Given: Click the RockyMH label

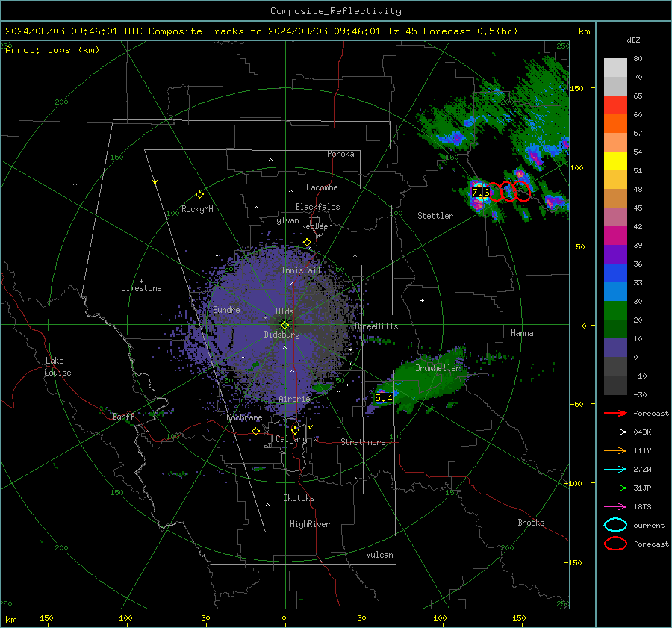Looking at the screenshot, I should pos(197,209).
